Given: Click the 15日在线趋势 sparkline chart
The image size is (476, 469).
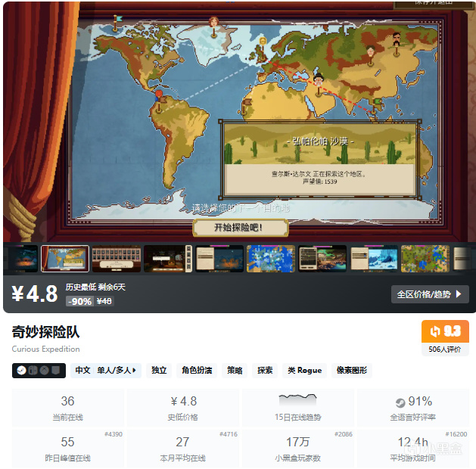Looking at the screenshot, I should pyautogui.click(x=298, y=399).
